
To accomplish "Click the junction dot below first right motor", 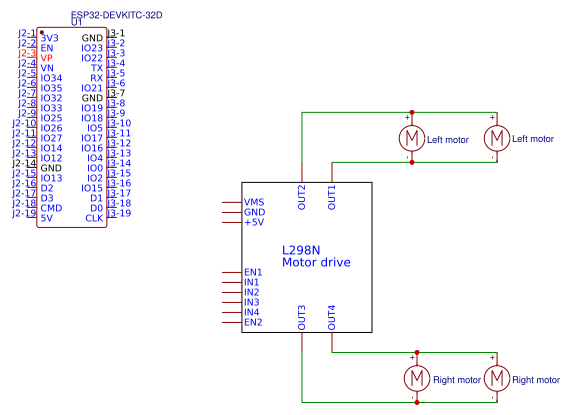I will point(417,402).
